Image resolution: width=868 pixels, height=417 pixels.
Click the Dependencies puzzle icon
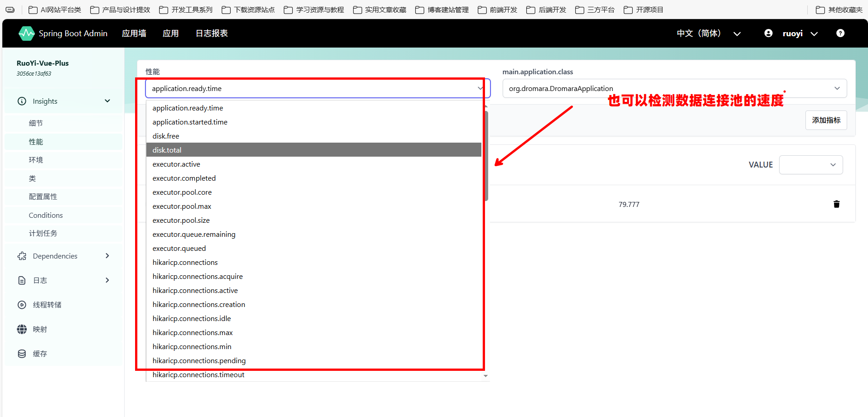22,256
